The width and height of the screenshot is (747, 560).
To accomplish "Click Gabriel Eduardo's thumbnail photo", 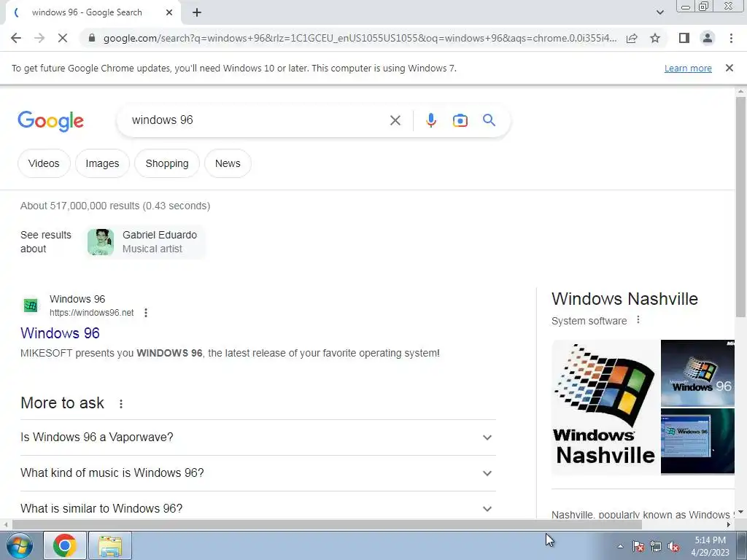I will point(101,242).
